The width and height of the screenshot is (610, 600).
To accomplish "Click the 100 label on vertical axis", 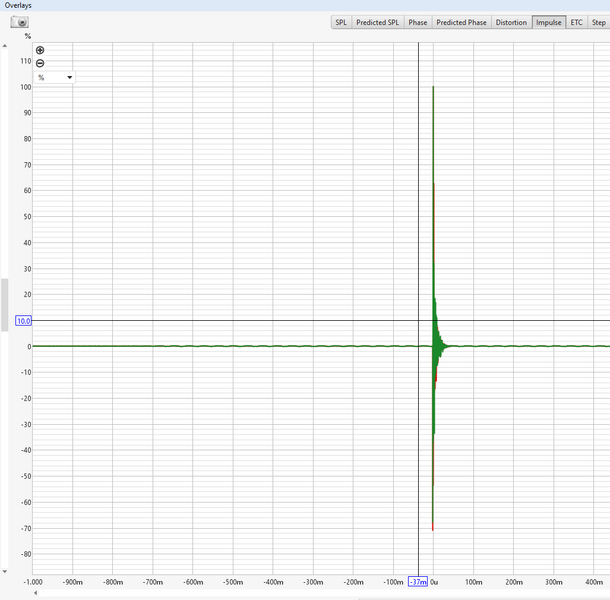I will click(x=26, y=87).
